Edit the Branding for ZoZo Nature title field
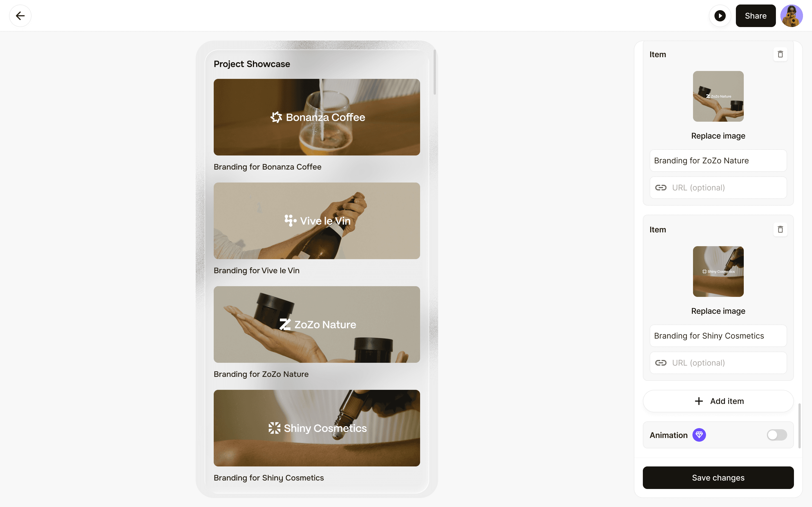The image size is (812, 507). (718, 161)
